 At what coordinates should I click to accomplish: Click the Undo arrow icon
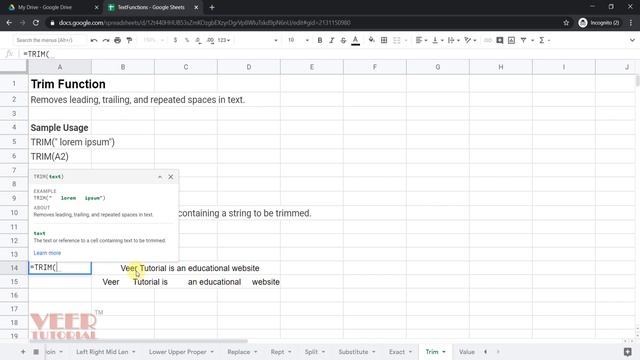tap(94, 40)
